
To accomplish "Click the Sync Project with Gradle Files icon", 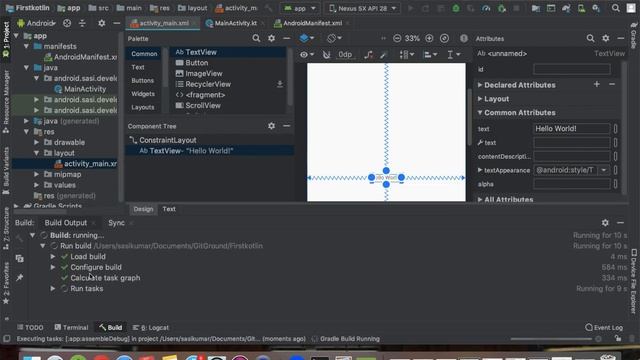I will click(566, 8).
